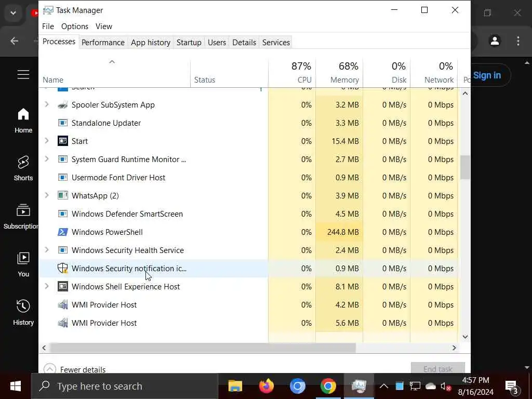Click the scroll right arrow
The width and height of the screenshot is (532, 399).
tap(454, 348)
